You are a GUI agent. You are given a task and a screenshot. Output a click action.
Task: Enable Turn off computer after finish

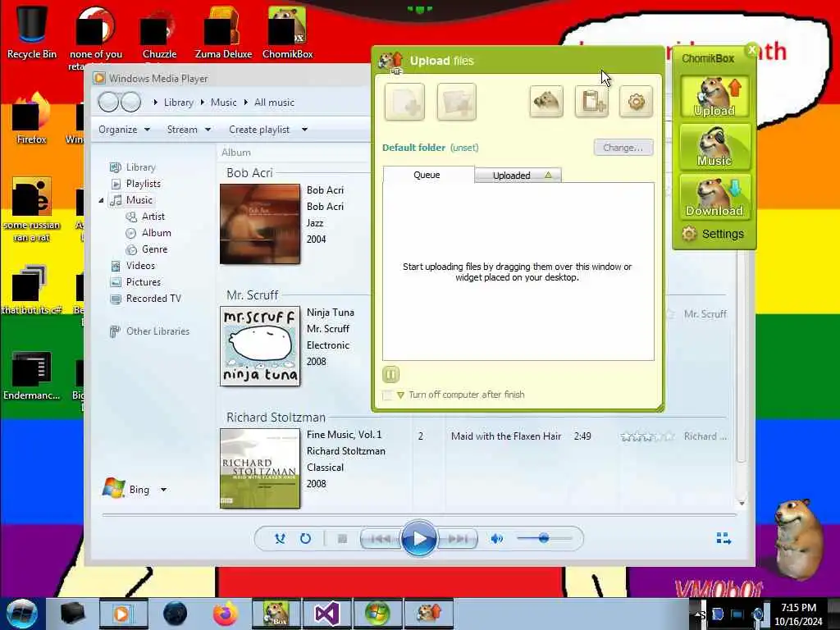[387, 395]
